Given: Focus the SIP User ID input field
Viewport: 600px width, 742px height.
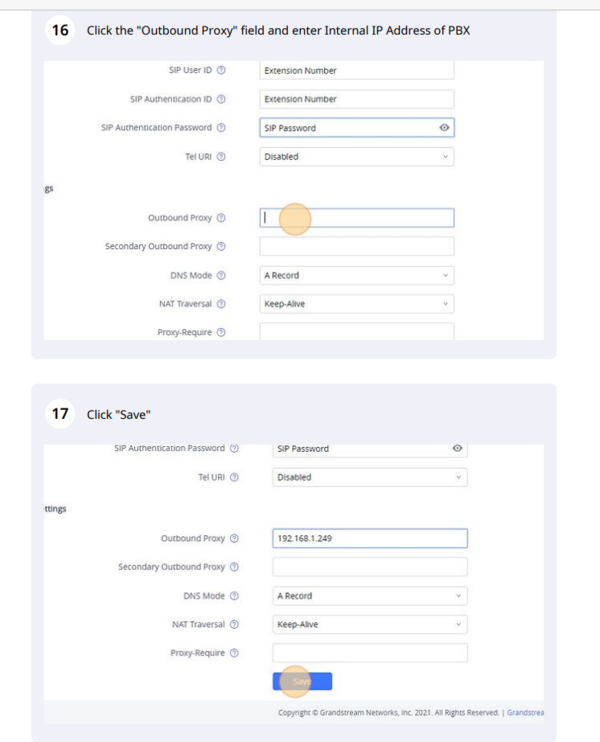Looking at the screenshot, I should point(356,70).
